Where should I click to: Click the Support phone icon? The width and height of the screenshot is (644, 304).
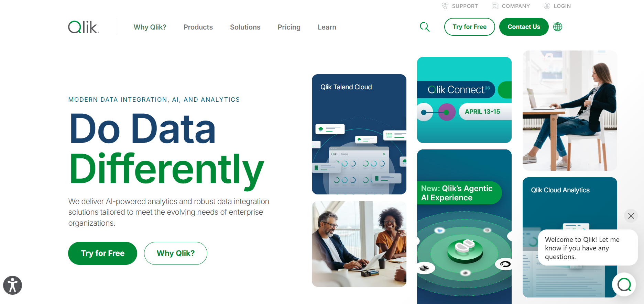tap(445, 6)
